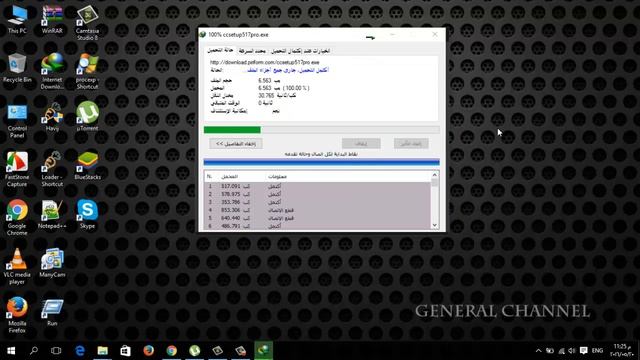Select connection row 2 with 578.975
This screenshot has height=360, width=640.
317,194
